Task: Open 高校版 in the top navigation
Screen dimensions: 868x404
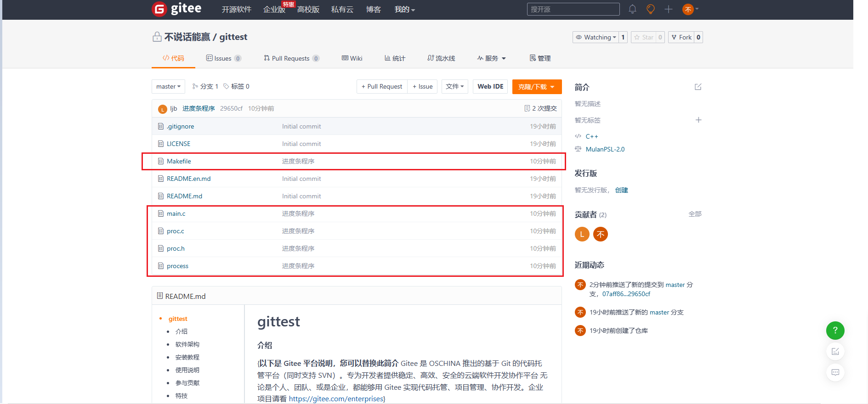Action: point(308,9)
